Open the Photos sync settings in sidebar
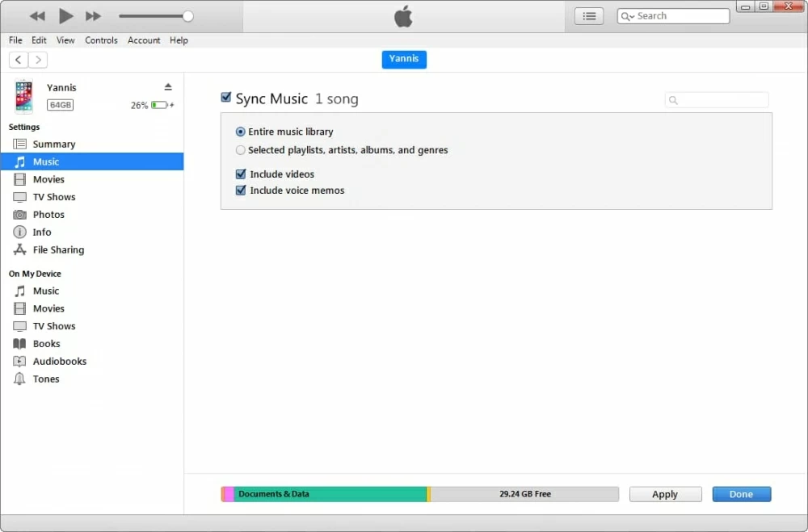Image resolution: width=808 pixels, height=532 pixels. (48, 214)
